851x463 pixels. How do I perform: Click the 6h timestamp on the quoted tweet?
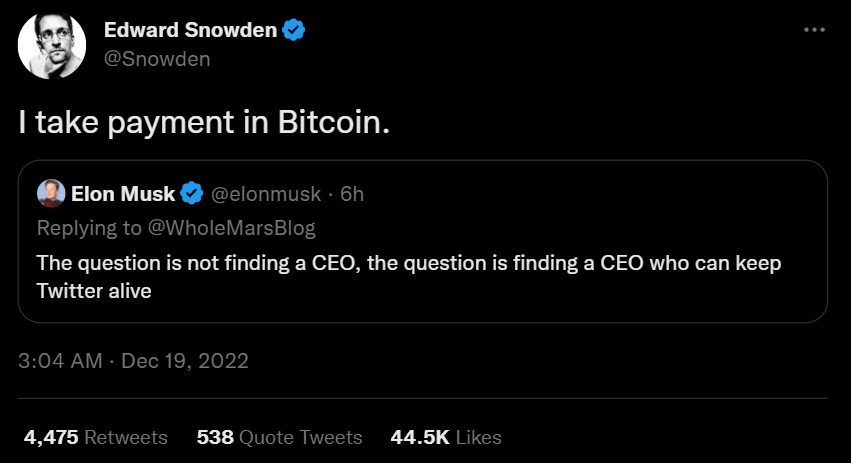(352, 194)
